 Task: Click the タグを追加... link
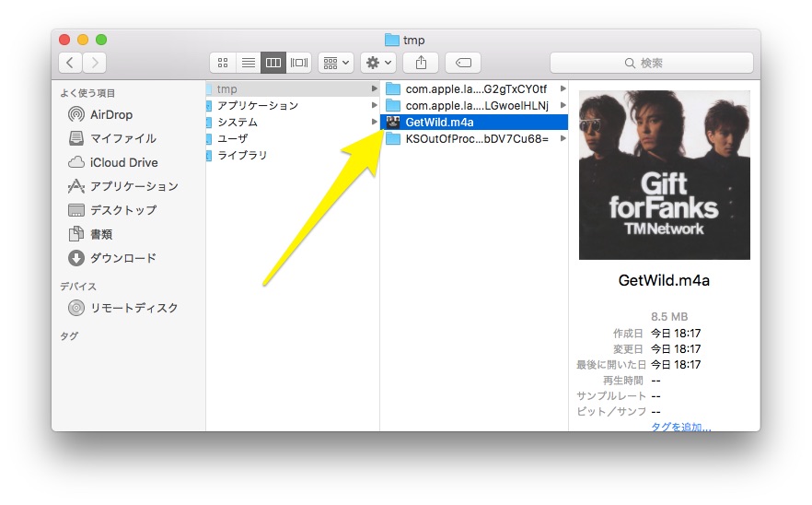click(x=681, y=427)
